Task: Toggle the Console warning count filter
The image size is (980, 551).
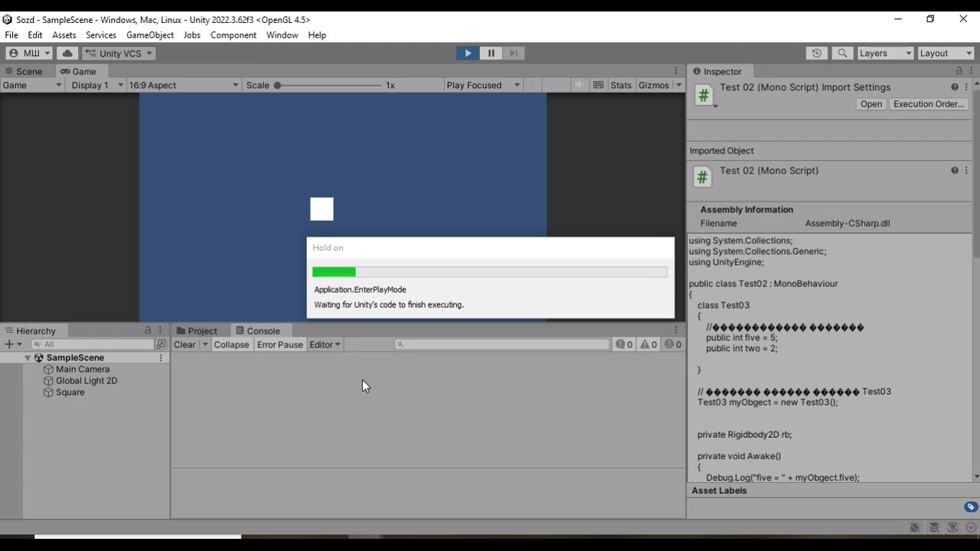Action: click(649, 345)
